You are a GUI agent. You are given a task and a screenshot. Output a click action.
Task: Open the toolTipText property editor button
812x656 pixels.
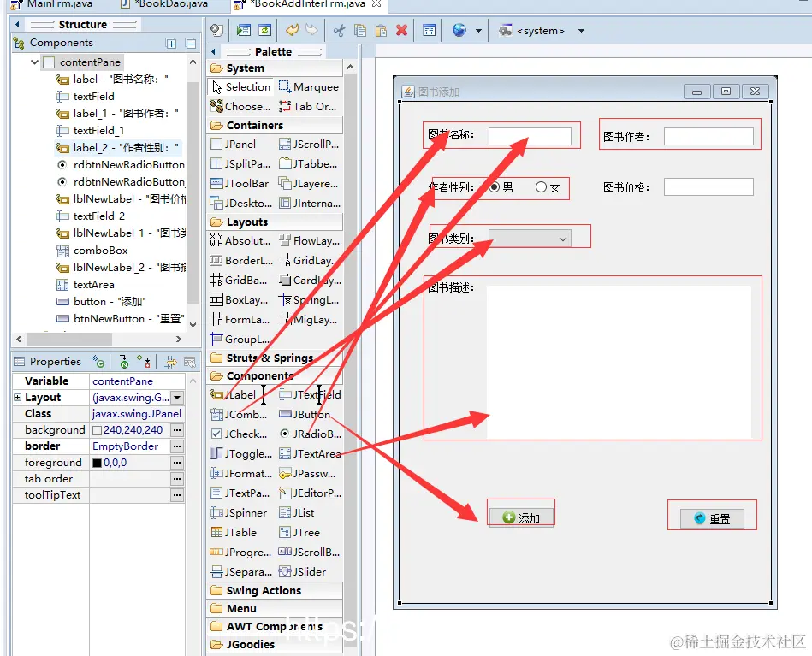point(177,495)
